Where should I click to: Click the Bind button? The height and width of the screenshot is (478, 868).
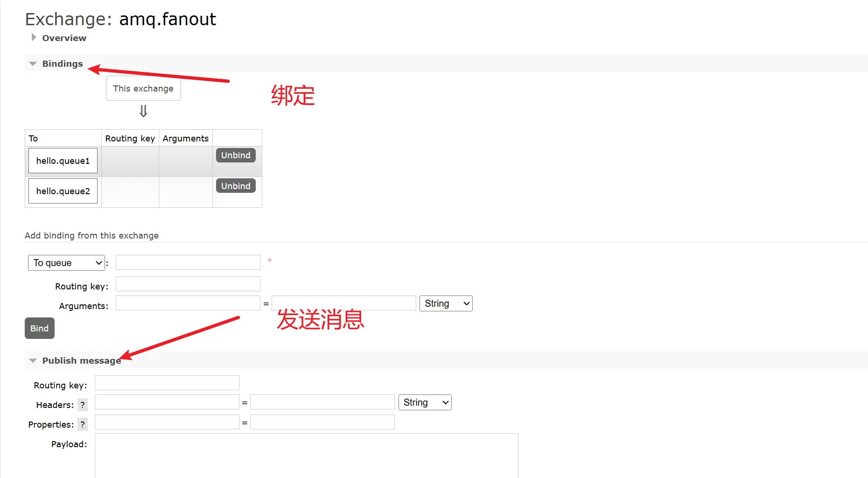40,329
